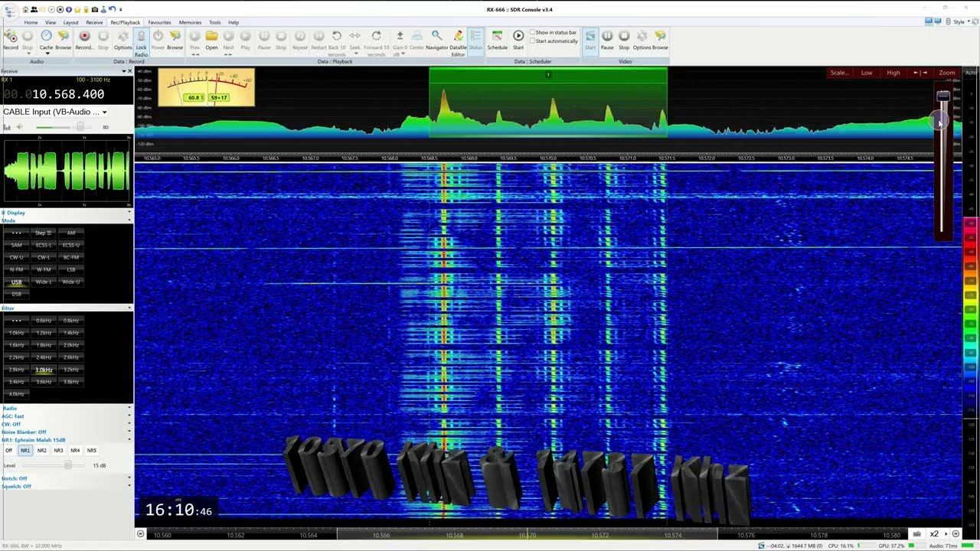980x551 pixels.
Task: Turn noise reduction Off
Action: click(x=9, y=451)
